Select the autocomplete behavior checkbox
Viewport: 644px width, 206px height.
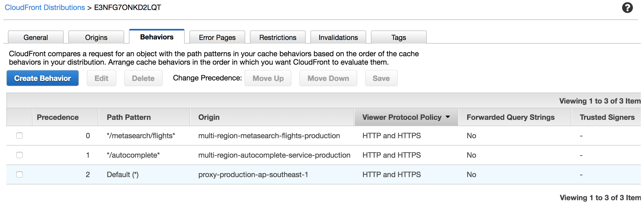click(19, 155)
